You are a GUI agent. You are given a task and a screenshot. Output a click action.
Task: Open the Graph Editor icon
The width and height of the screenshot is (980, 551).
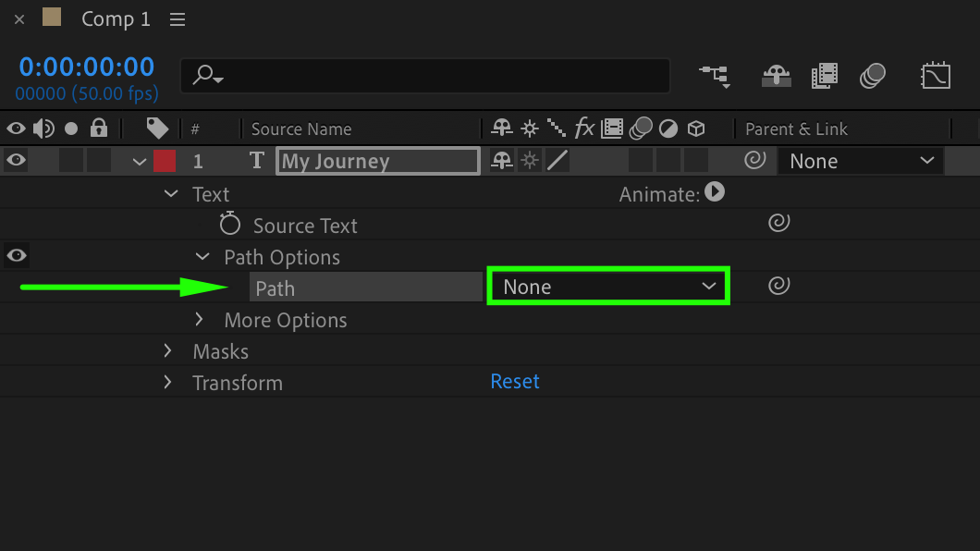tap(936, 76)
